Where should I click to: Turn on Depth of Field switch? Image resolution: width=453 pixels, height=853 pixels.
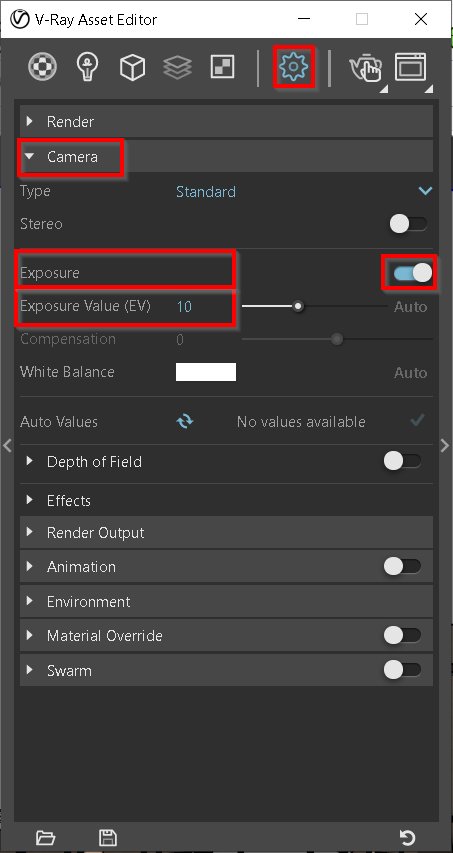click(402, 461)
